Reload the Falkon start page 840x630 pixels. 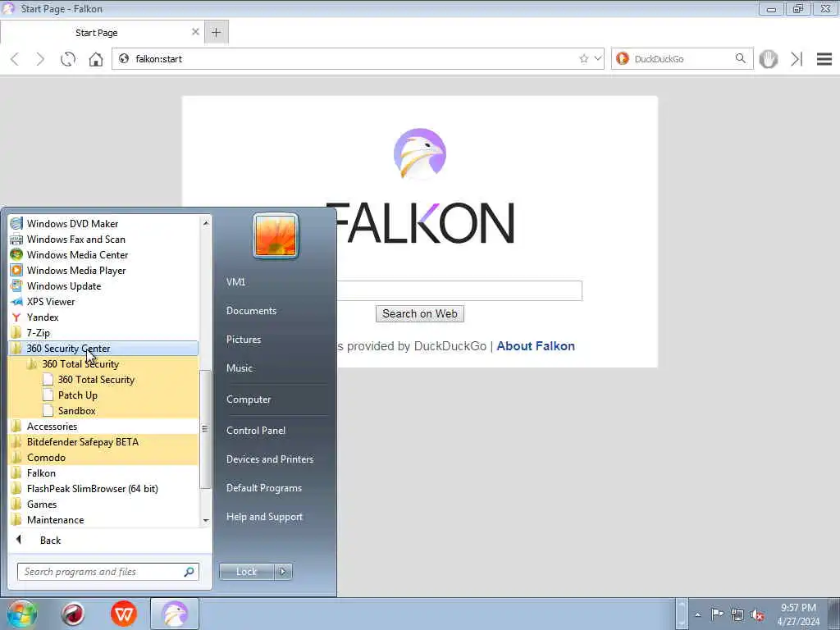[68, 59]
